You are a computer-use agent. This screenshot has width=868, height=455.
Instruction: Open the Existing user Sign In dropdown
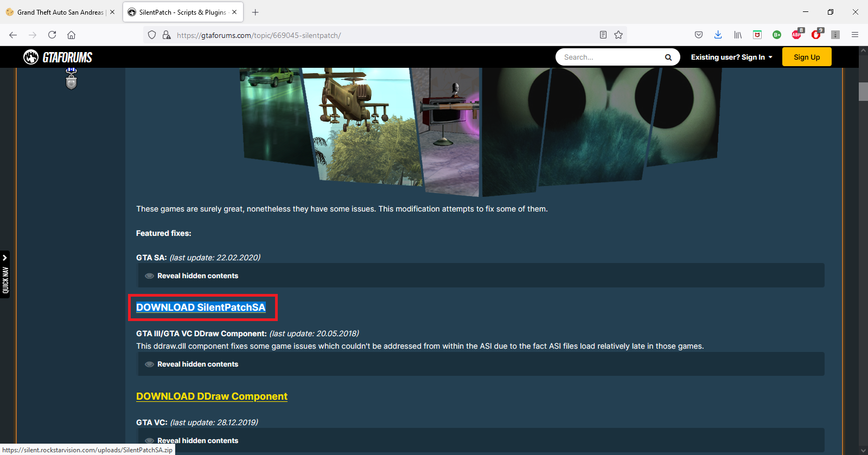[x=731, y=57]
